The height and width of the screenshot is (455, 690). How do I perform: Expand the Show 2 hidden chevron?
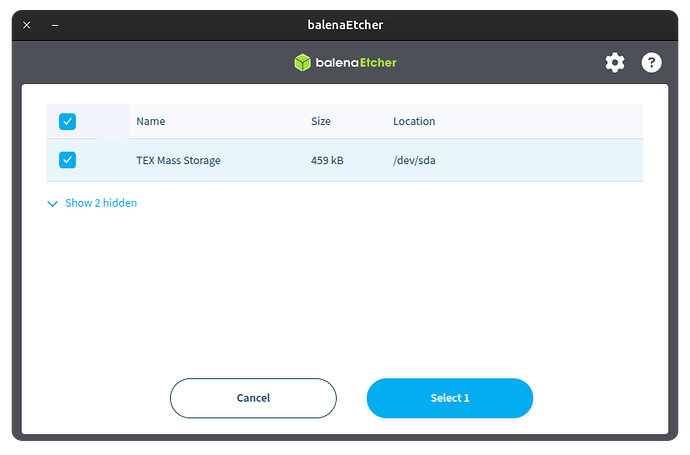tap(52, 204)
